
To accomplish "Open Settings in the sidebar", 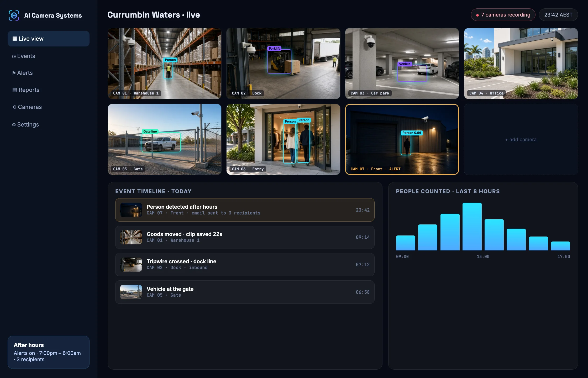I will tap(49, 125).
